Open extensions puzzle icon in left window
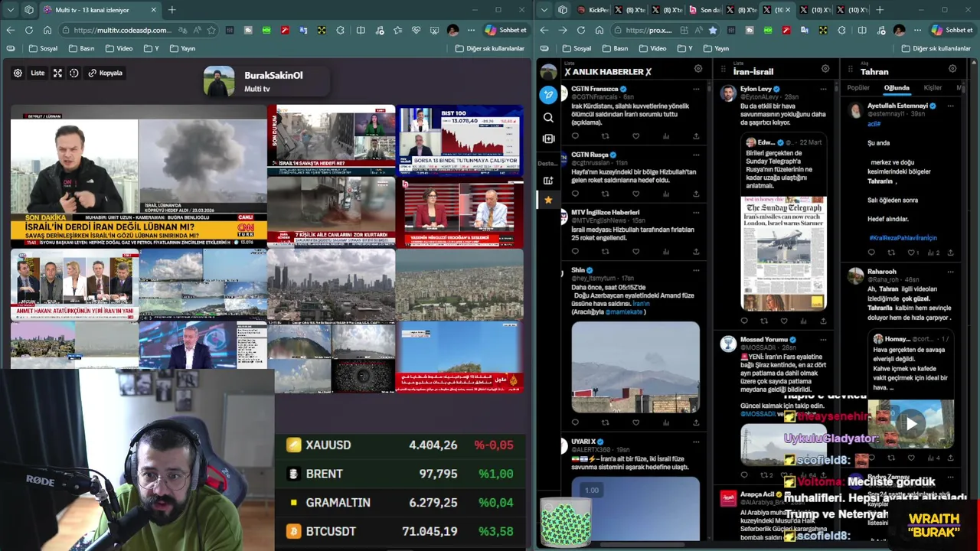Screen dimensions: 980x551 [x=341, y=30]
